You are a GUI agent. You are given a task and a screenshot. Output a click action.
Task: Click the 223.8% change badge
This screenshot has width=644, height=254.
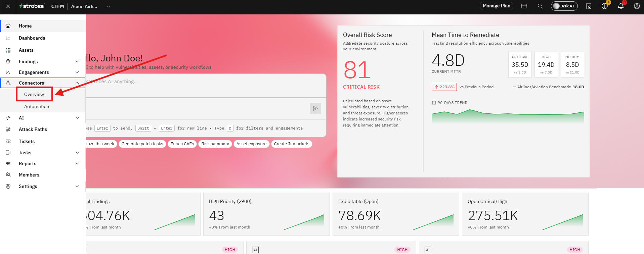pyautogui.click(x=444, y=87)
